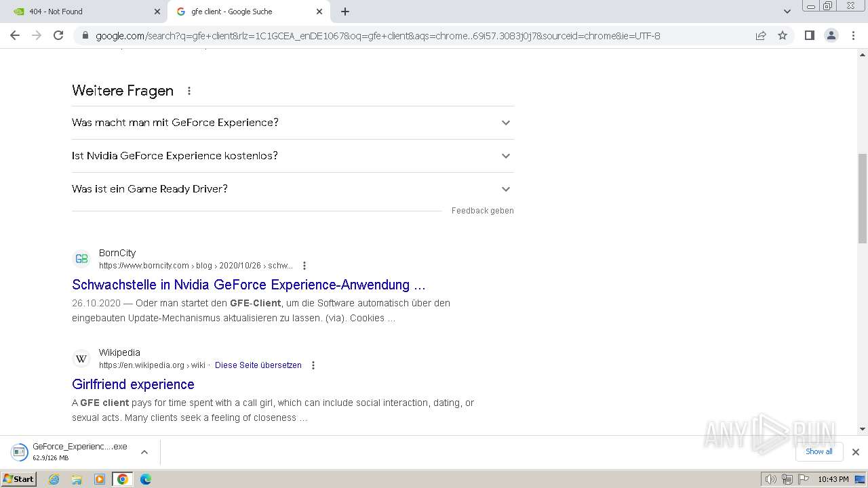Open the more options menu for Wikipedia result
The width and height of the screenshot is (868, 488).
(x=313, y=365)
